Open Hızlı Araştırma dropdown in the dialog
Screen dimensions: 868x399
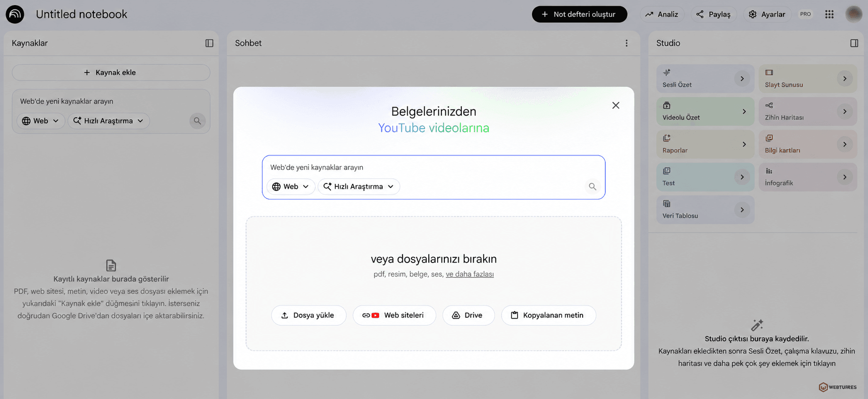tap(359, 187)
